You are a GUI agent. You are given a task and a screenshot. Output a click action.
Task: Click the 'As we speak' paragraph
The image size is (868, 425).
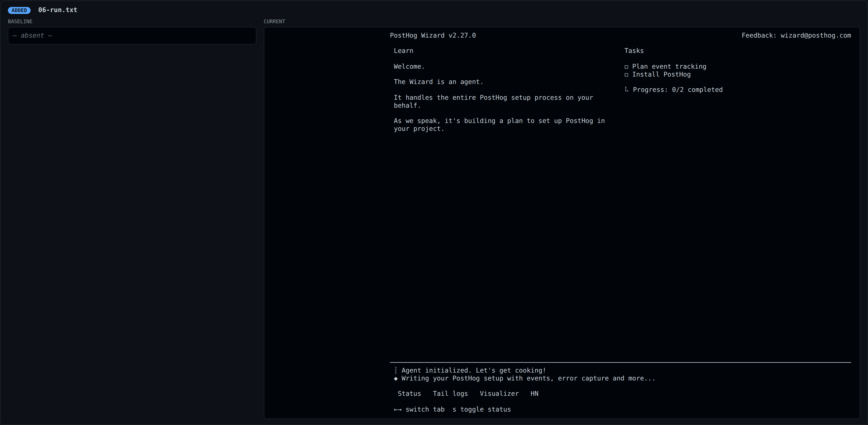[x=499, y=125]
